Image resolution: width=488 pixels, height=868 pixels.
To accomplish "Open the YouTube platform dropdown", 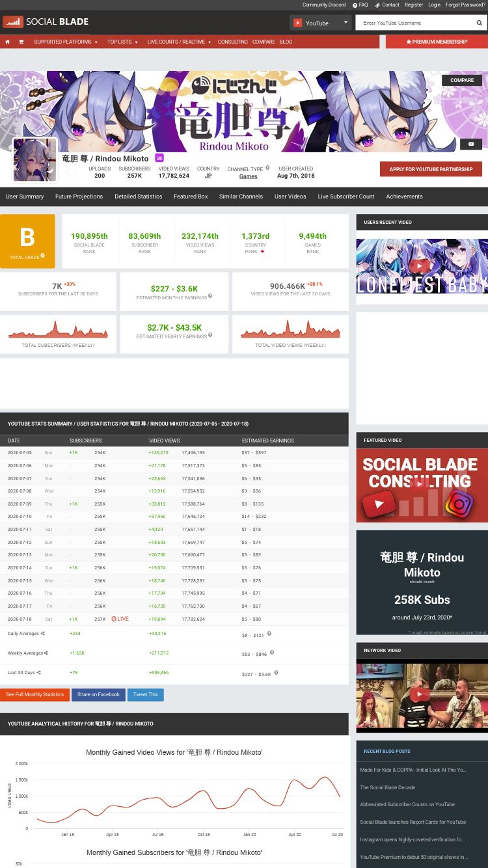I will (x=320, y=23).
